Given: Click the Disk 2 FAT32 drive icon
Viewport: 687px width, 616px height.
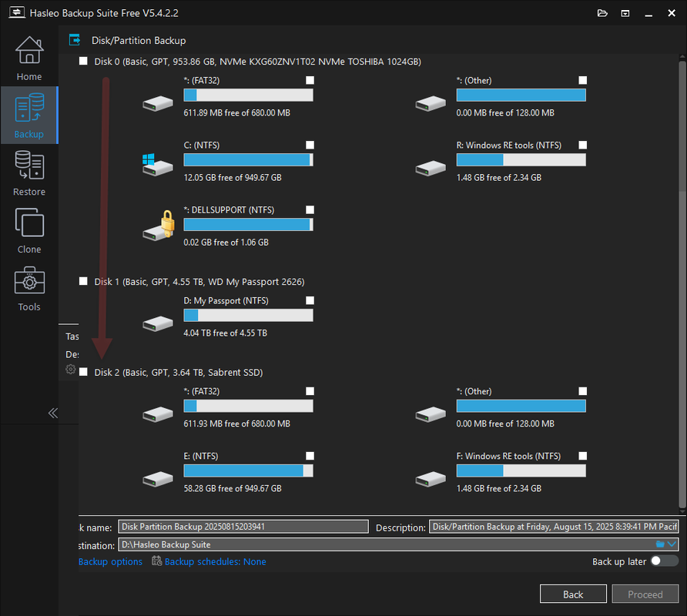Looking at the screenshot, I should pos(158,414).
